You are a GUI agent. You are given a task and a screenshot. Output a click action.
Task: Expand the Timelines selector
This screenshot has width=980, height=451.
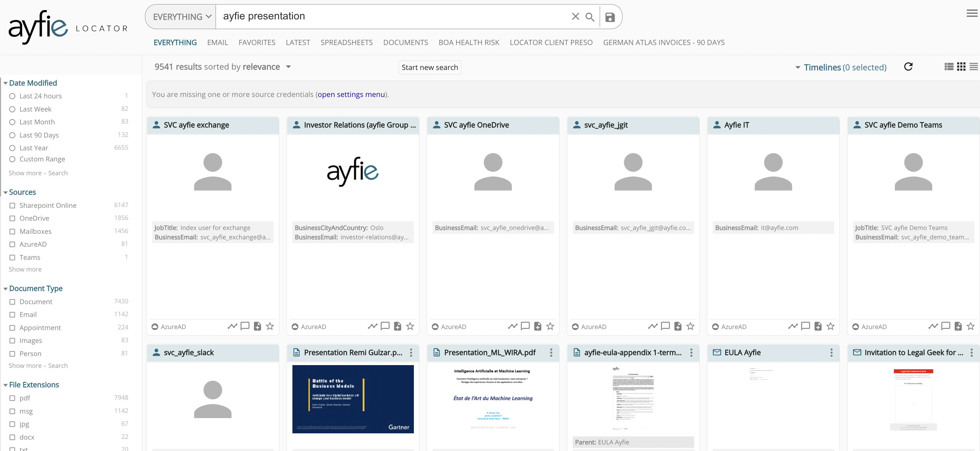click(x=841, y=67)
